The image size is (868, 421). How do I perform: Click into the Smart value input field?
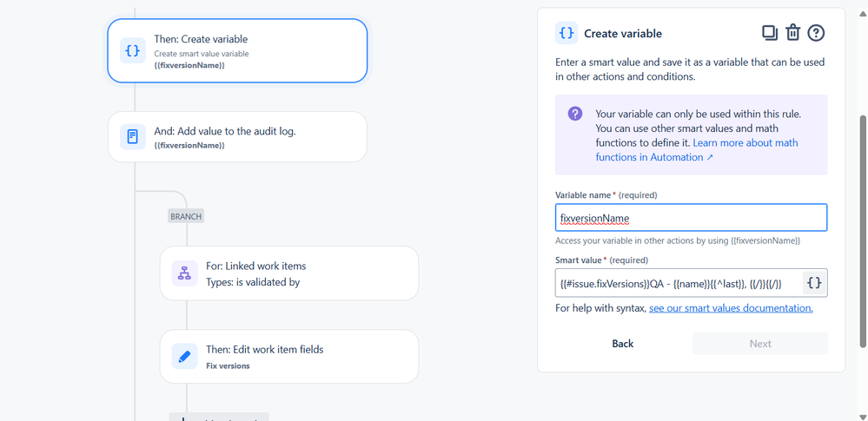point(679,283)
